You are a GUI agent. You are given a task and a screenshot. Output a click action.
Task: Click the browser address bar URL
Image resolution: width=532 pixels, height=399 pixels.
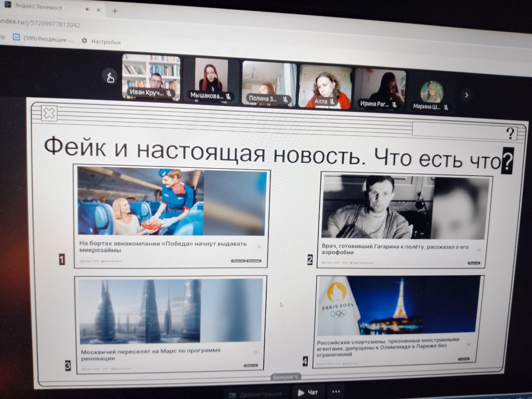[x=40, y=24]
